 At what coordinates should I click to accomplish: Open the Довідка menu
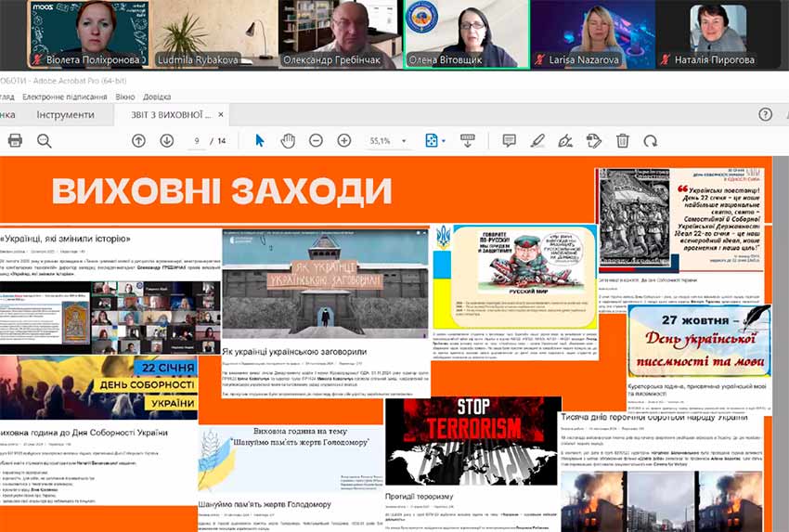point(157,97)
